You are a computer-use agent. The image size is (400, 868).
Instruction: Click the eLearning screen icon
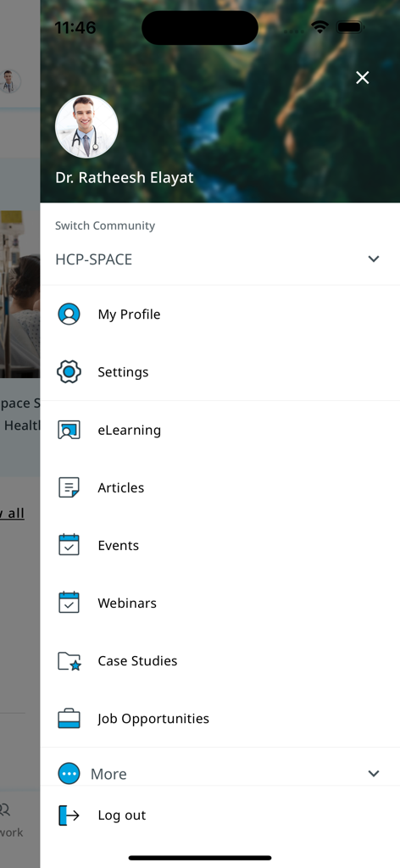click(x=69, y=430)
